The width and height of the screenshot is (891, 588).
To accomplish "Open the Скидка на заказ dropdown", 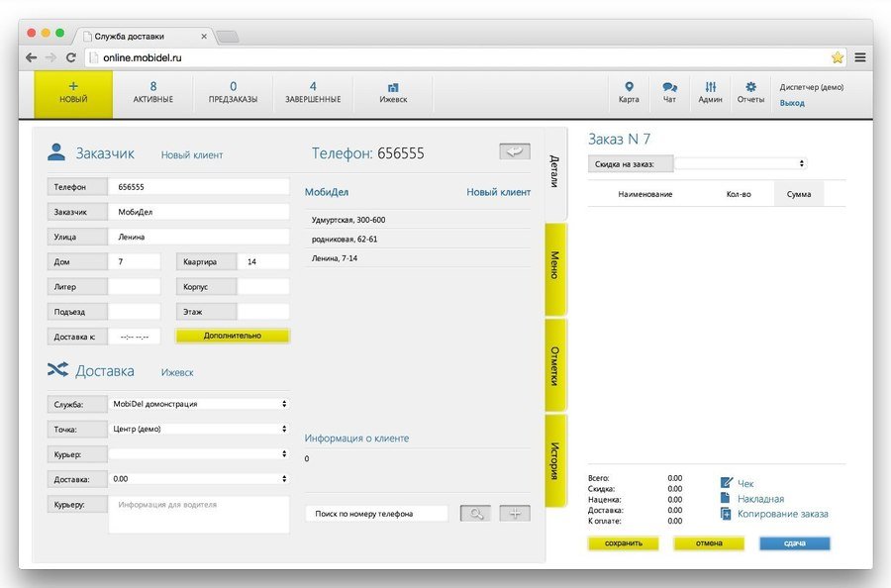I will (x=741, y=163).
